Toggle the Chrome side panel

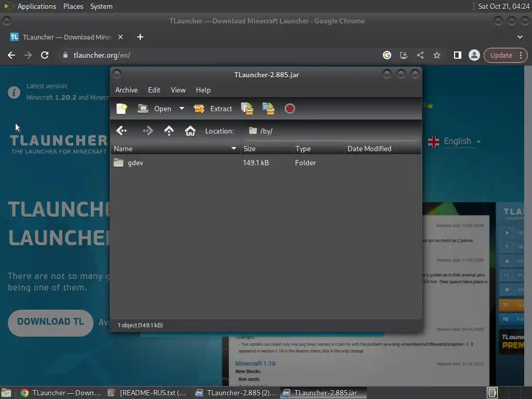tap(457, 55)
